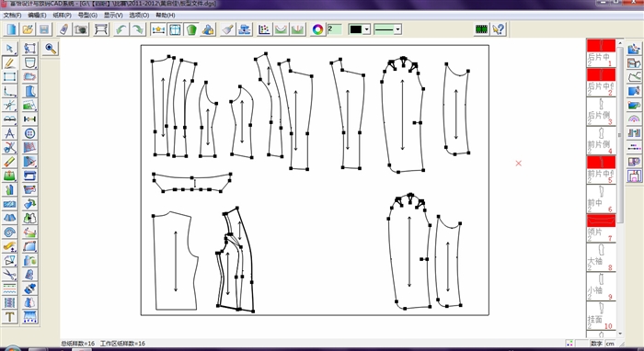The height and width of the screenshot is (351, 644).
Task: Click the context help pointer icon
Action: (499, 29)
